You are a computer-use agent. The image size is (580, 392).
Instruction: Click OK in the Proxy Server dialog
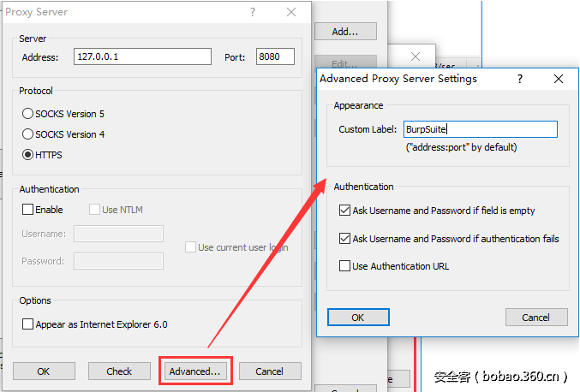pyautogui.click(x=44, y=371)
